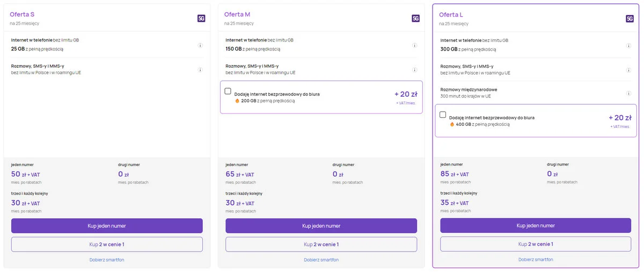Click the 35 zł + VAT price
Image resolution: width=644 pixels, height=272 pixels.
455,203
